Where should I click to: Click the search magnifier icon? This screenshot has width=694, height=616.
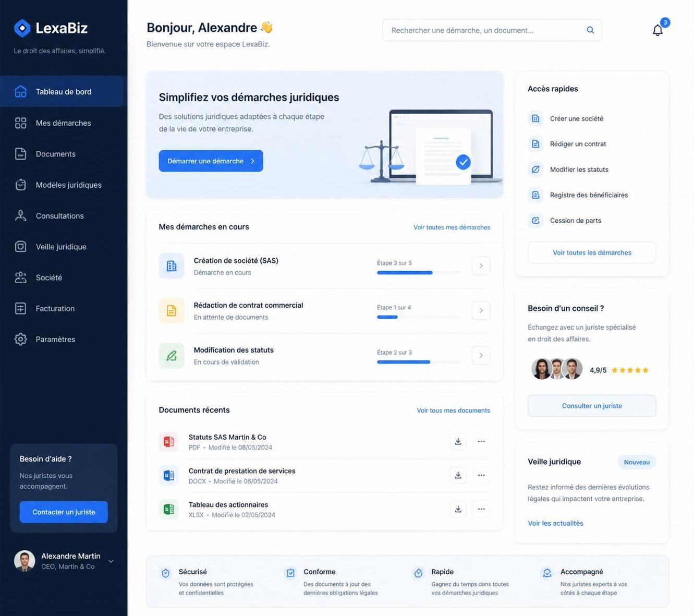590,30
